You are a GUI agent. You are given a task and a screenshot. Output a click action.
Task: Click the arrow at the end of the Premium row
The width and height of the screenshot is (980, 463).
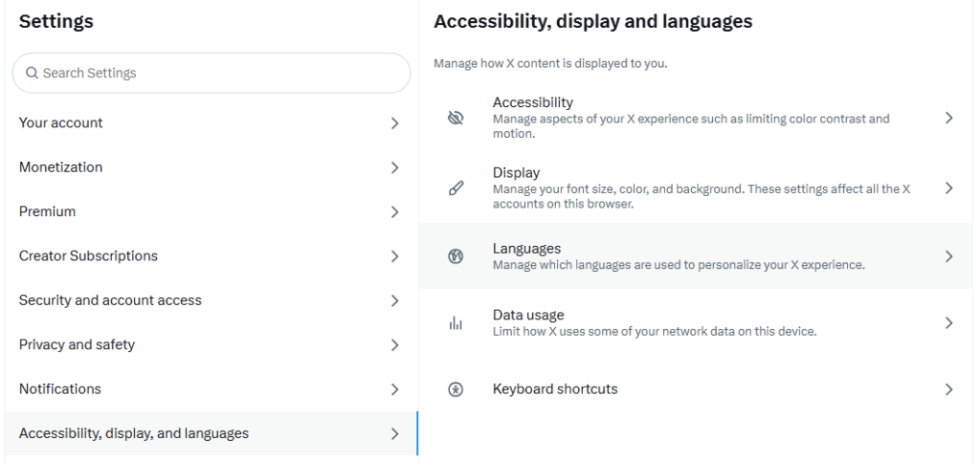[394, 212]
